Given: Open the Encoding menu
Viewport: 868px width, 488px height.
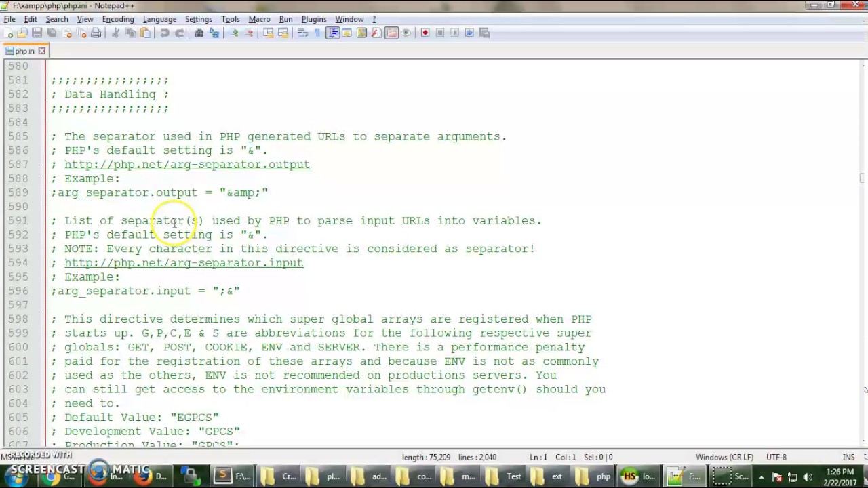Looking at the screenshot, I should [x=118, y=19].
